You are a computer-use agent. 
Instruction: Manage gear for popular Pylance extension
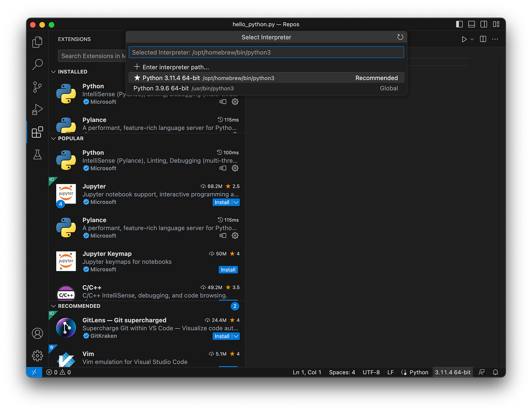click(235, 236)
